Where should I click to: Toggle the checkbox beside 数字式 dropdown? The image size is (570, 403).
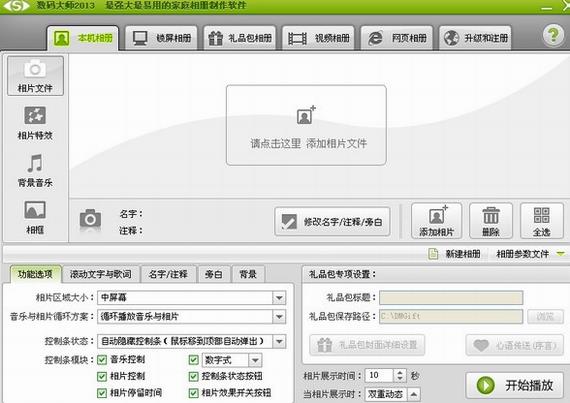(x=193, y=360)
